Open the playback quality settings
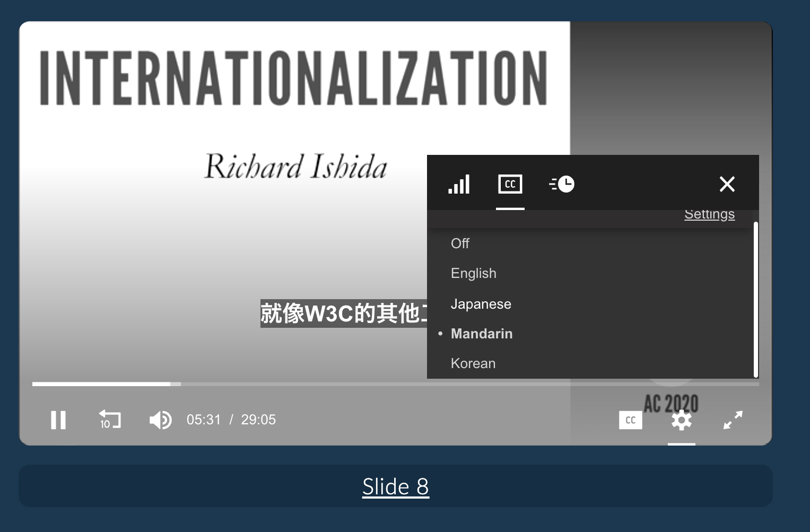Image resolution: width=810 pixels, height=532 pixels. [459, 184]
